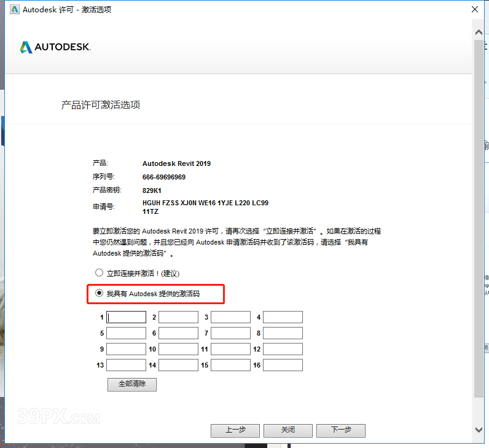Click activation code field 1

(127, 317)
